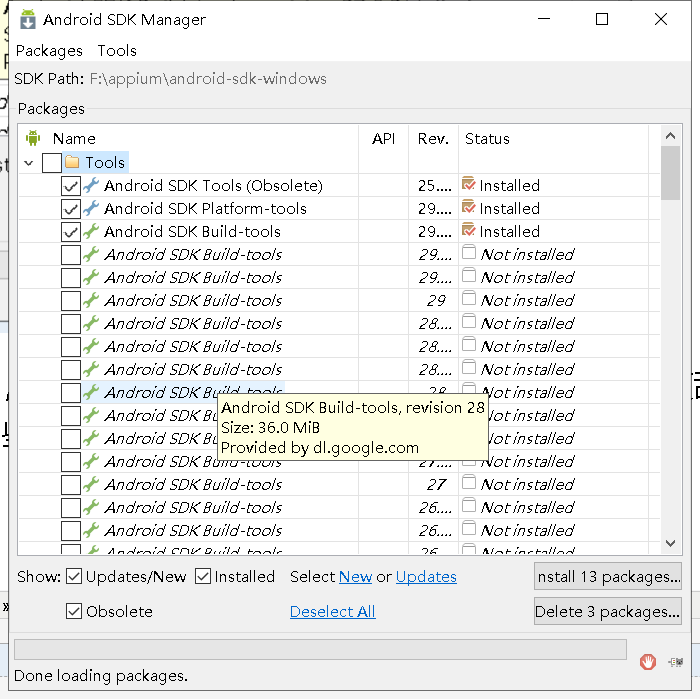Click Install 13 packages button

608,576
